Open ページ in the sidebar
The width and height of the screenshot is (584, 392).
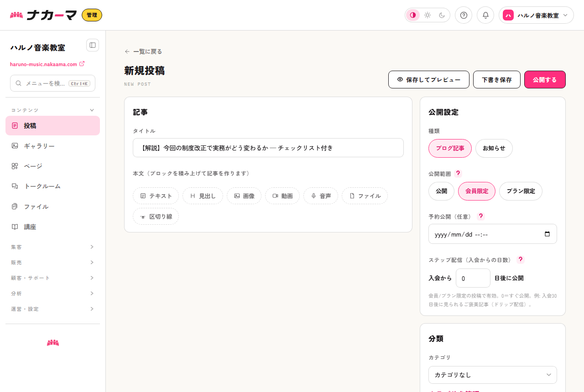click(x=52, y=166)
